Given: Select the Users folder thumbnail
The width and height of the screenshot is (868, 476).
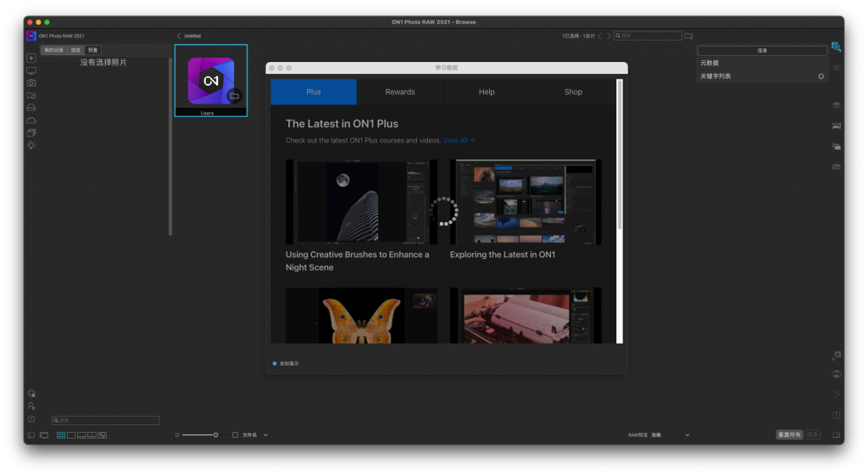Looking at the screenshot, I should click(x=211, y=81).
